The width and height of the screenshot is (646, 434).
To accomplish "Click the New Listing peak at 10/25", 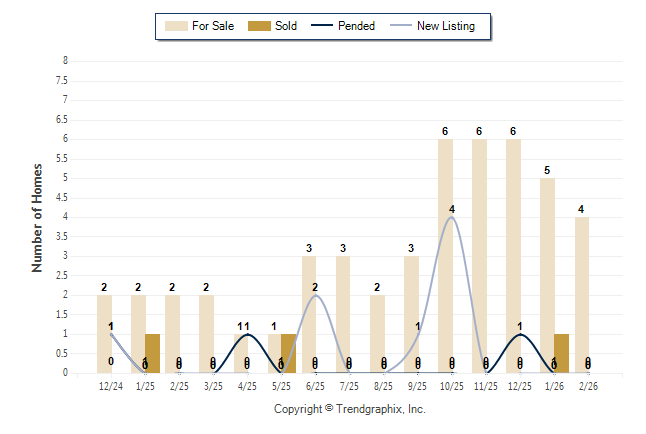I will click(452, 217).
